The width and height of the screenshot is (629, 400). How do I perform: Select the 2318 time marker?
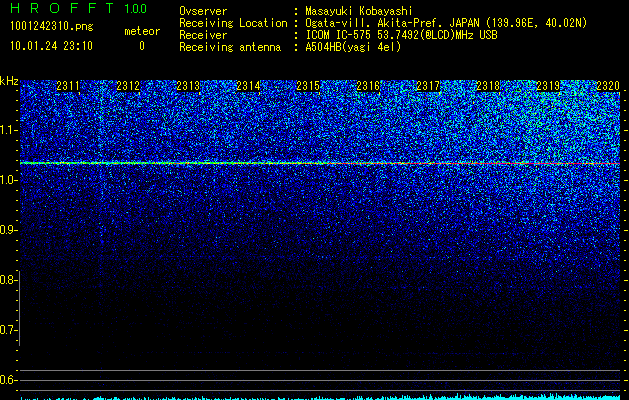[x=488, y=86]
